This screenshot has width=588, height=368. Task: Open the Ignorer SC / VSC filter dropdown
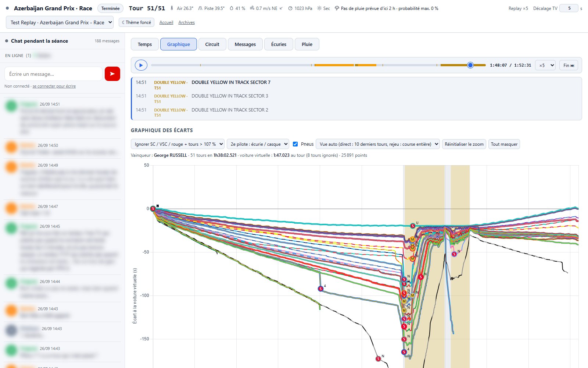(x=178, y=144)
